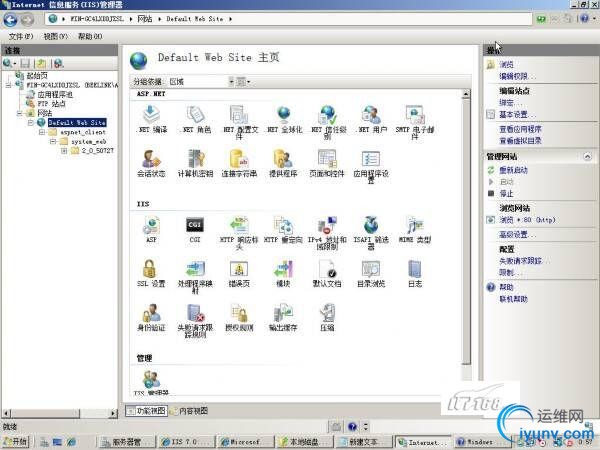Open the MIME 类型 feature icon
Screen dimensions: 600x450
point(415,229)
